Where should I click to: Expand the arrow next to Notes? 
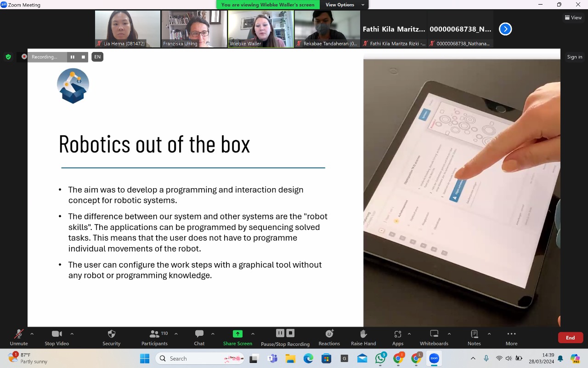489,333
